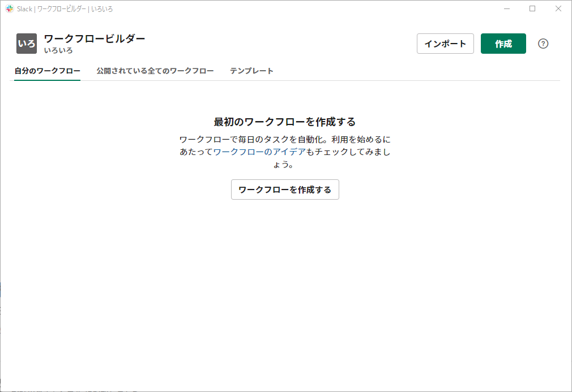Select the 自分のワークフロー tab
The height and width of the screenshot is (392, 572).
(47, 71)
